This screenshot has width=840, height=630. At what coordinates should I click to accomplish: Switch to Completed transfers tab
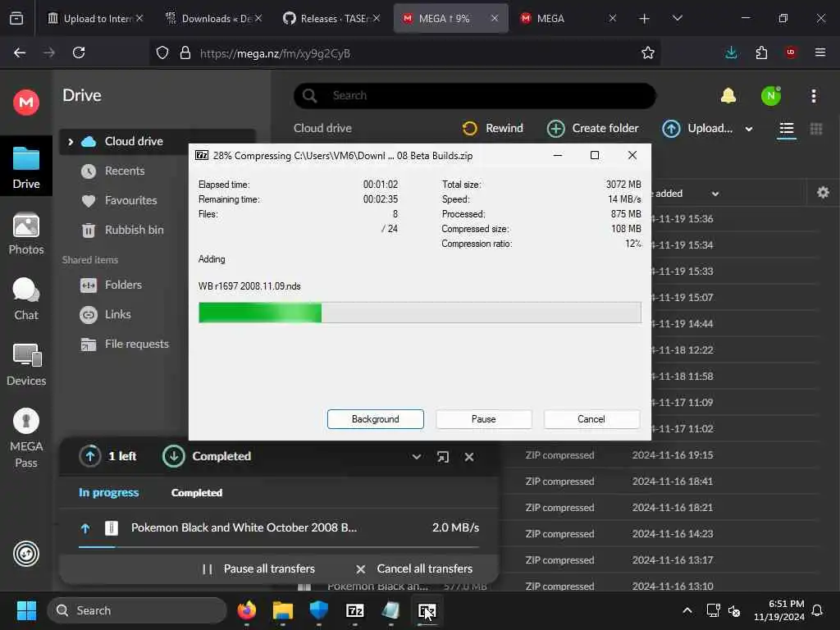click(197, 493)
